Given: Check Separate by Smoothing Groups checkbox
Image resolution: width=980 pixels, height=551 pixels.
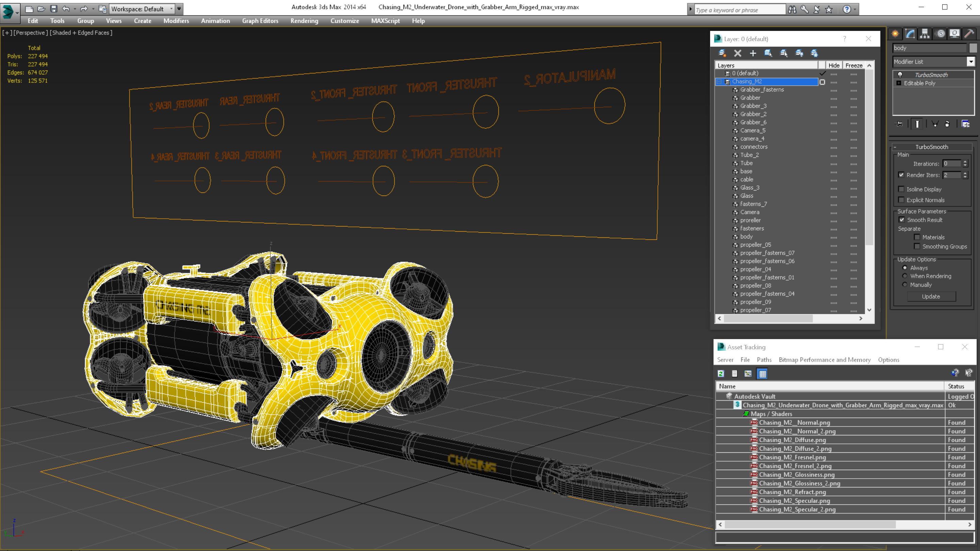Looking at the screenshot, I should point(917,246).
